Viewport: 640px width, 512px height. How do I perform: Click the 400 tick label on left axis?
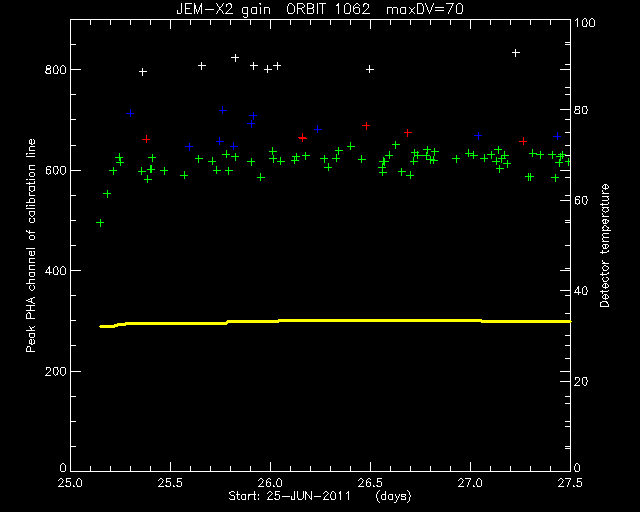pyautogui.click(x=55, y=271)
